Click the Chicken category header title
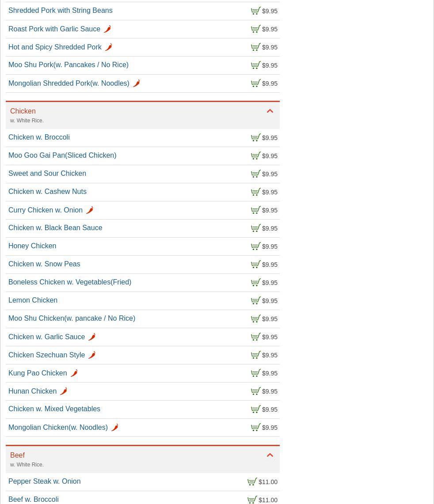Viewport: 434px width, 504px height. (x=23, y=111)
